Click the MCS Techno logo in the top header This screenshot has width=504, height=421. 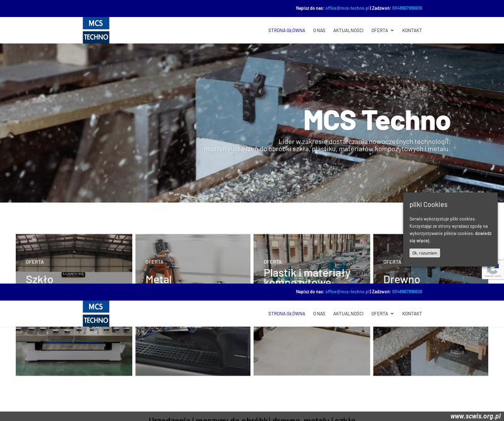96,30
